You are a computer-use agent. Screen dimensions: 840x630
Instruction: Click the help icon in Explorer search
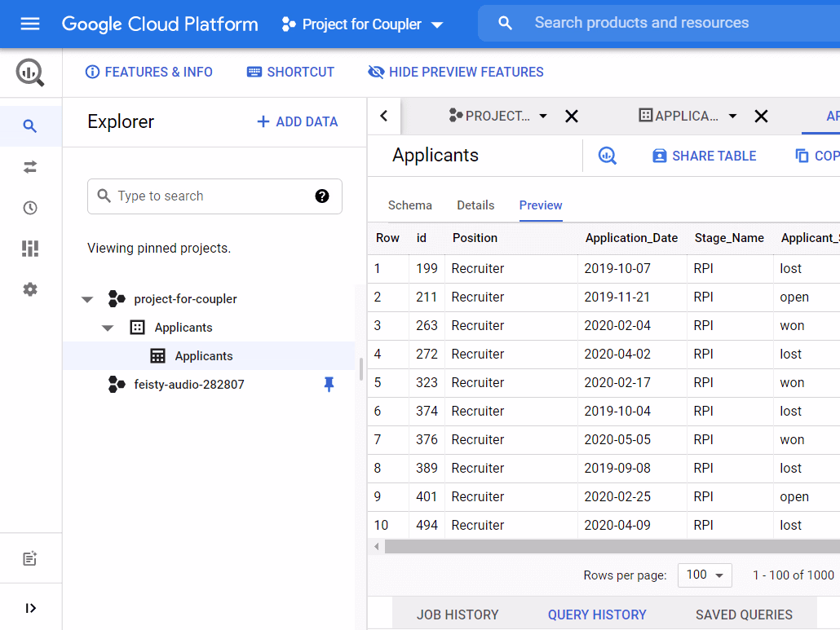(x=322, y=196)
